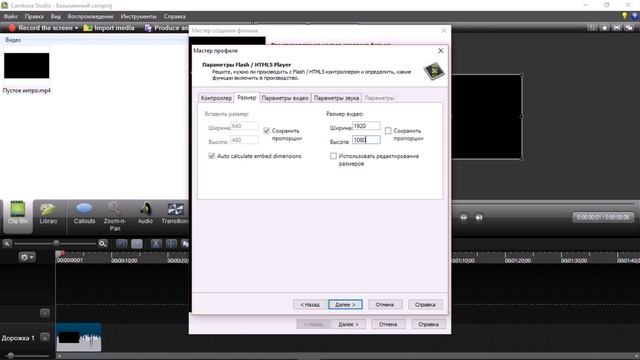Image resolution: width=640 pixels, height=360 pixels.
Task: Click Справка in Мастер профиля dialog
Action: (x=425, y=304)
